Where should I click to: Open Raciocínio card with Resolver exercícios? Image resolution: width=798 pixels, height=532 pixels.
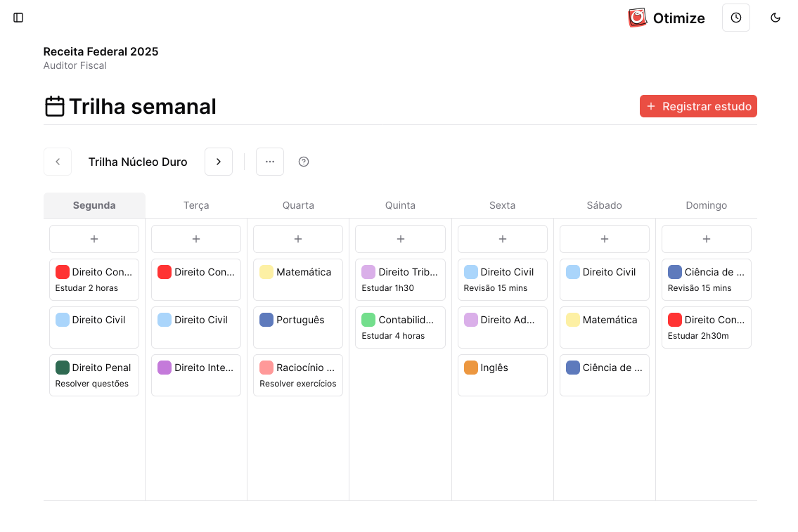coord(298,375)
